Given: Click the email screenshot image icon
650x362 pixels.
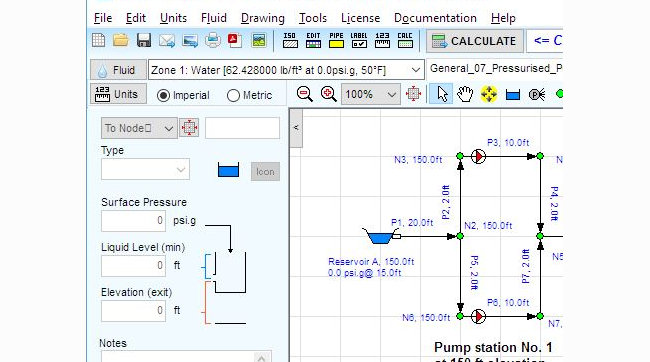Looking at the screenshot, I should [190, 41].
